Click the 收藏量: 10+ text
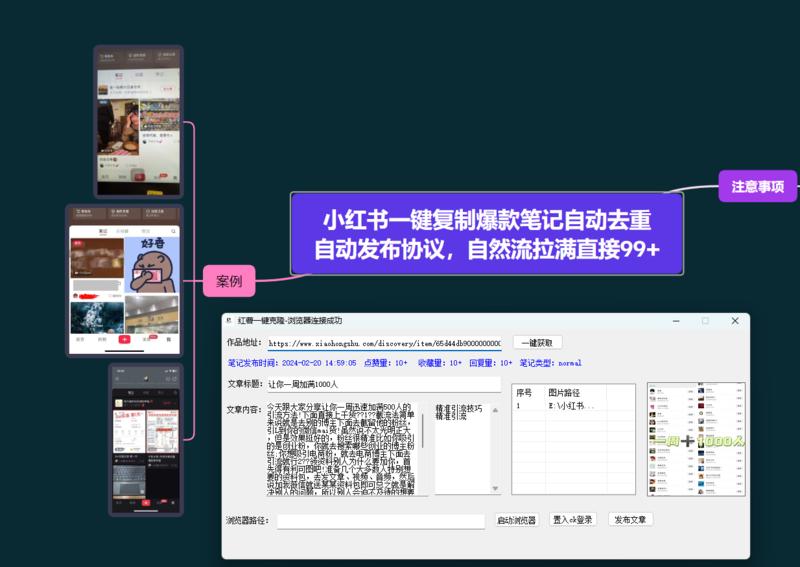 click(439, 363)
